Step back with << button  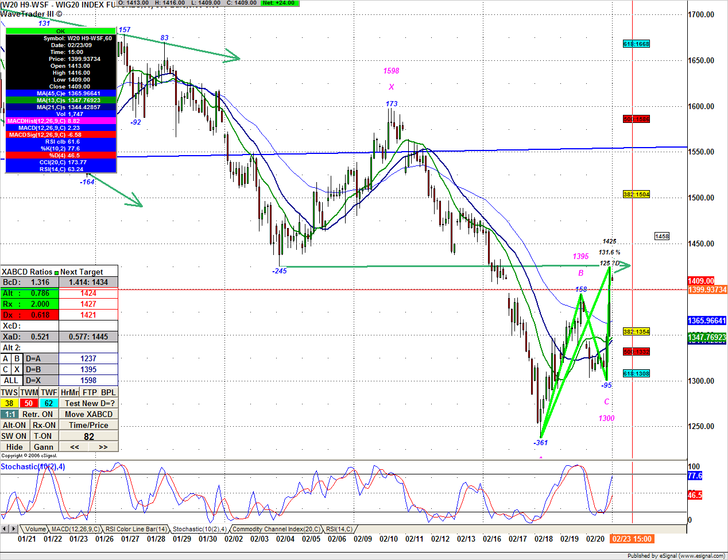[75, 447]
